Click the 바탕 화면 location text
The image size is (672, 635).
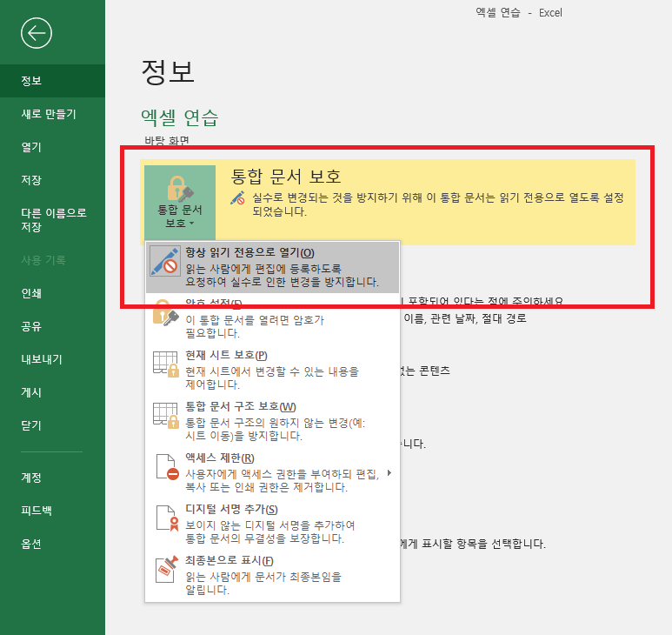(167, 140)
